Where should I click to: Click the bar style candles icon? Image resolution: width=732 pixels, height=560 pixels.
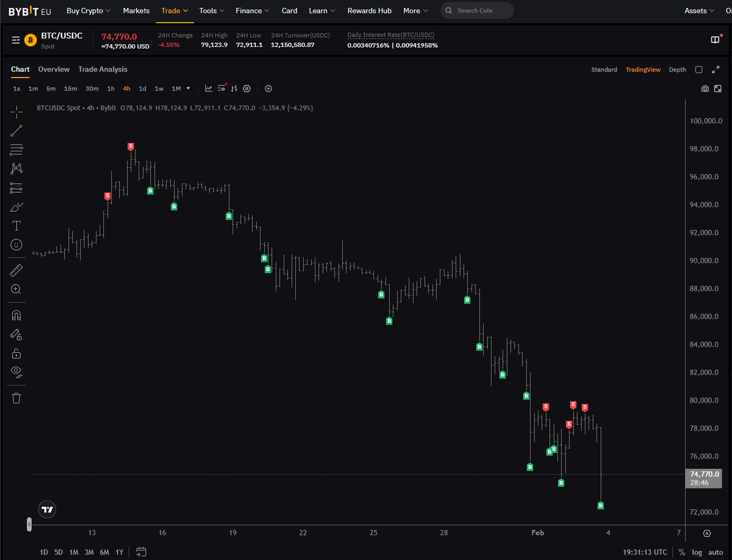(x=234, y=88)
